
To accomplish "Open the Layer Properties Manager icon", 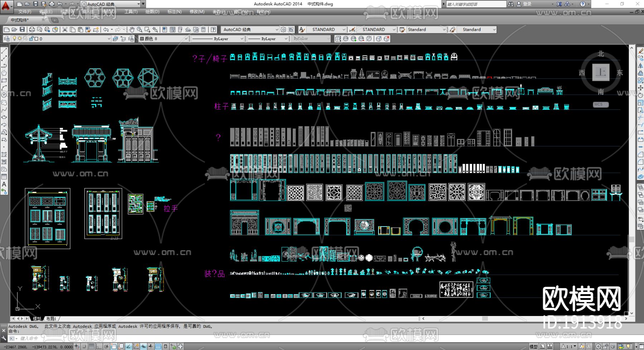I will pos(7,39).
